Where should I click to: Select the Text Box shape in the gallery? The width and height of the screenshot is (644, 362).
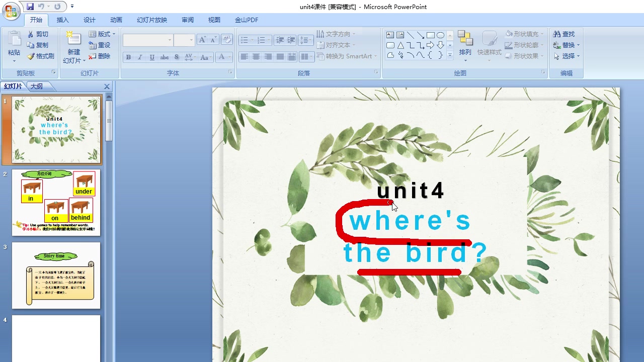point(390,35)
